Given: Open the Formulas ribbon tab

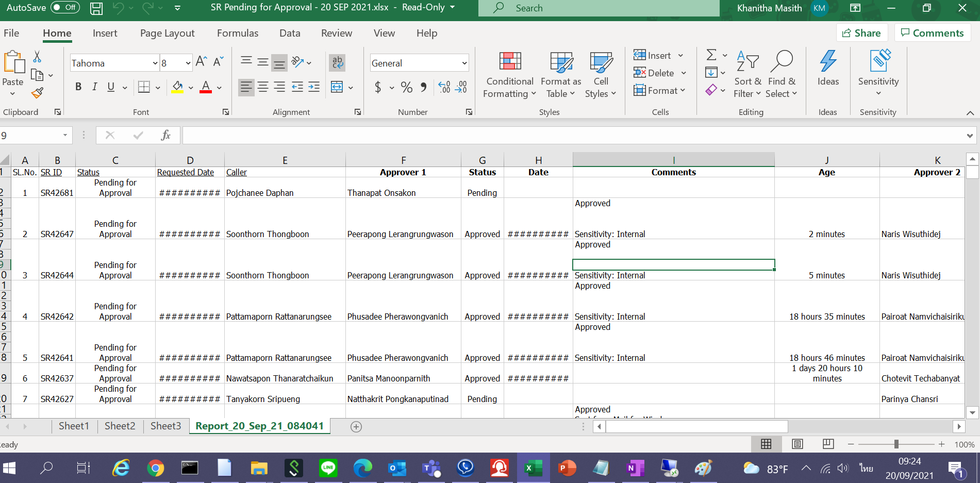Looking at the screenshot, I should [x=238, y=33].
